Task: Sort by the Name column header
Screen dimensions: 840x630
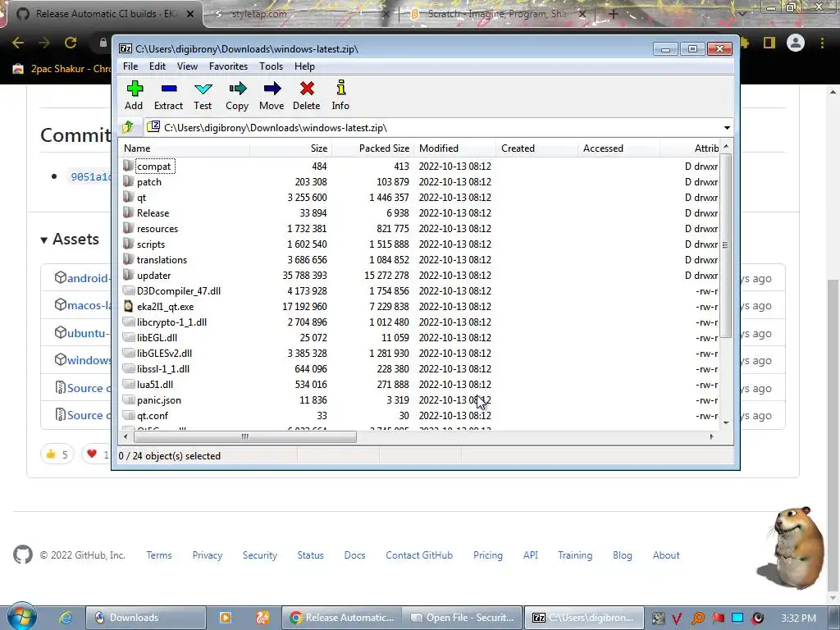Action: pyautogui.click(x=184, y=148)
